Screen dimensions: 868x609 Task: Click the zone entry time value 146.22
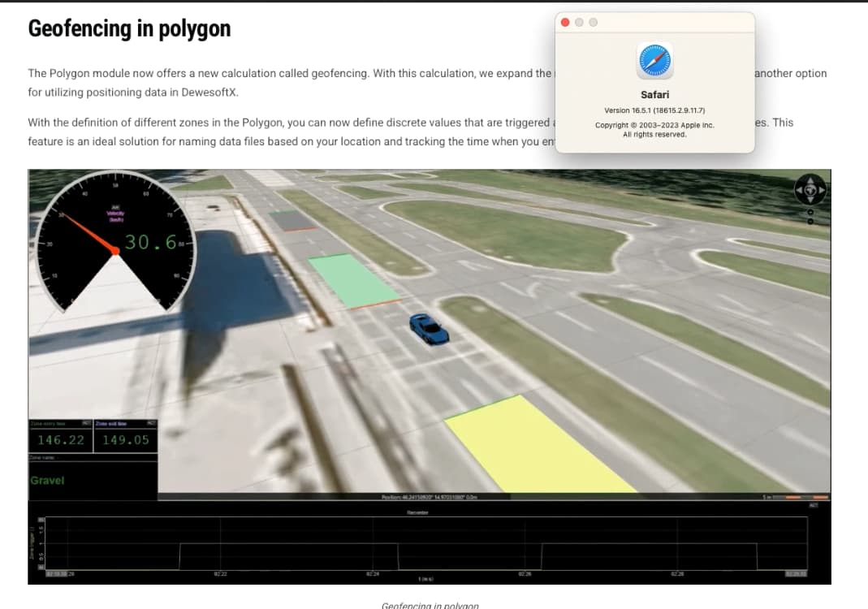tap(61, 440)
